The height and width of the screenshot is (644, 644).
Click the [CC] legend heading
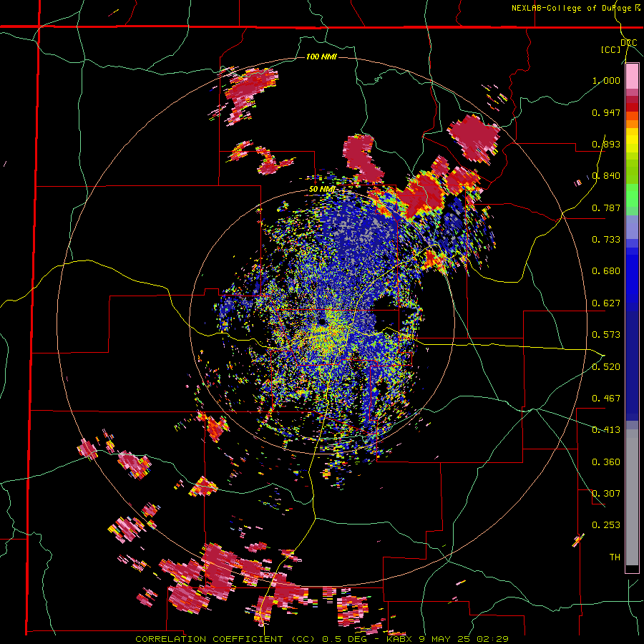coord(611,49)
